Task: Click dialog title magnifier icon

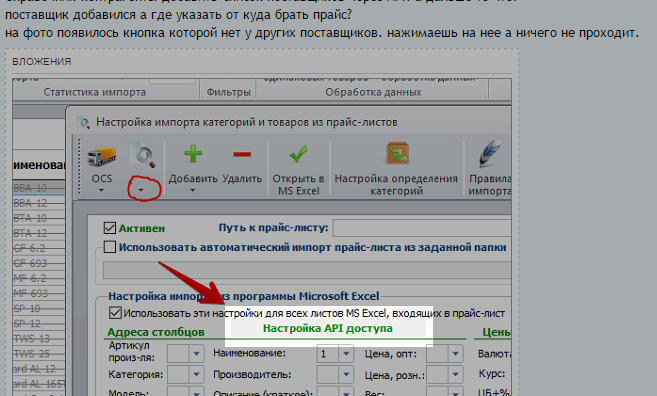Action: (x=83, y=122)
